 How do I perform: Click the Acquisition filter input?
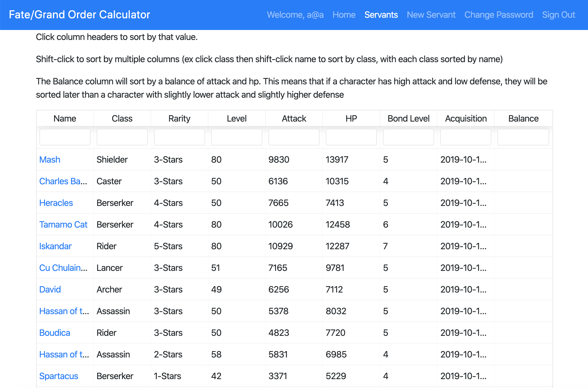click(465, 137)
